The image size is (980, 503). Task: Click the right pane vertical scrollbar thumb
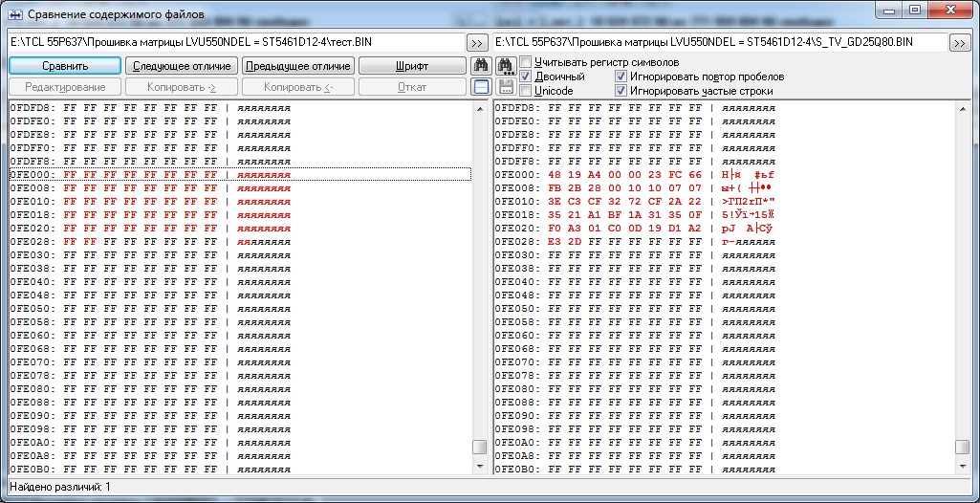click(x=962, y=448)
